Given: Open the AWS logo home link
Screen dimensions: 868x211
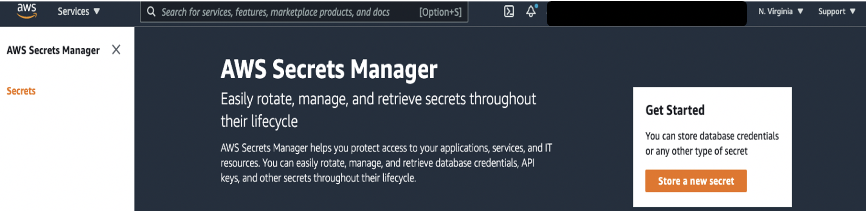Looking at the screenshot, I should 27,11.
